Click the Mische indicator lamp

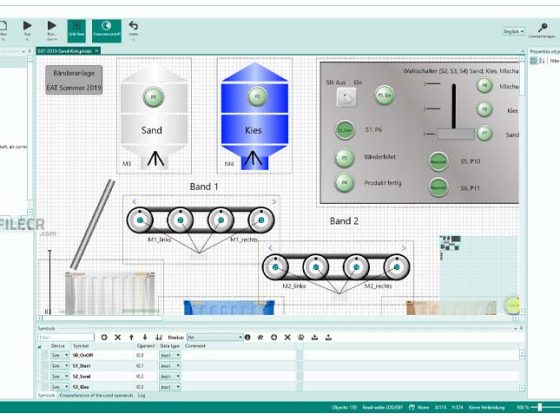point(485,86)
